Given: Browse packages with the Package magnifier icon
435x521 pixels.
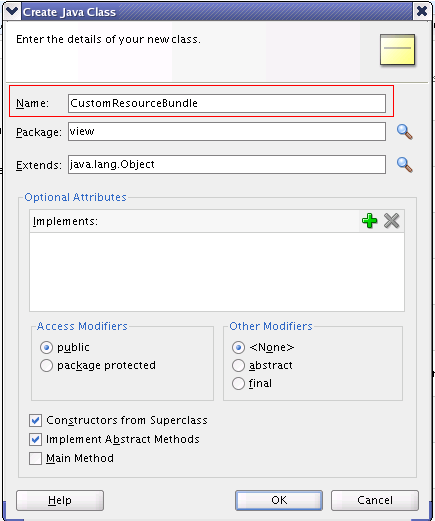Looking at the screenshot, I should (405, 132).
